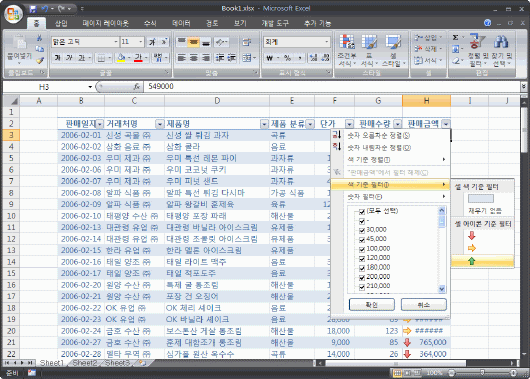Open Cell Styles (셀 스타일)
530x379 pixels.
point(393,50)
